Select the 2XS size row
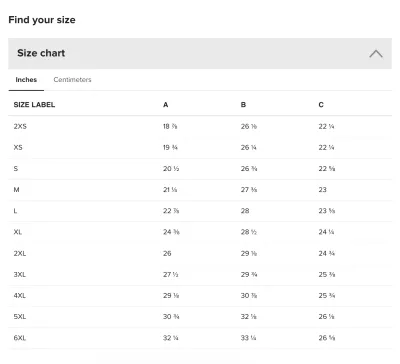 pyautogui.click(x=200, y=126)
